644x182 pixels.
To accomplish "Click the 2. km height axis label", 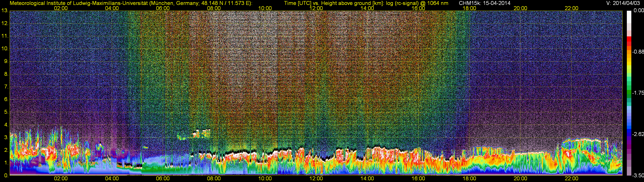I will pos(6,150).
